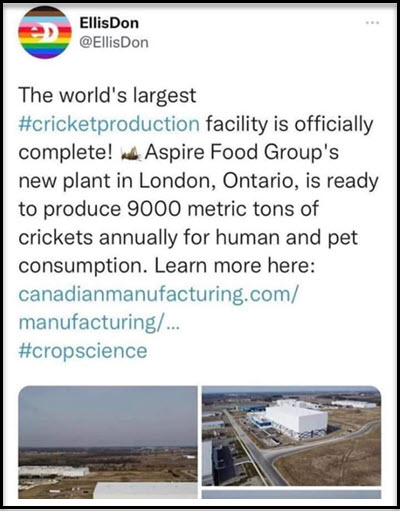
Task: Click the 'Aspire Food Group's' text
Action: click(242, 153)
